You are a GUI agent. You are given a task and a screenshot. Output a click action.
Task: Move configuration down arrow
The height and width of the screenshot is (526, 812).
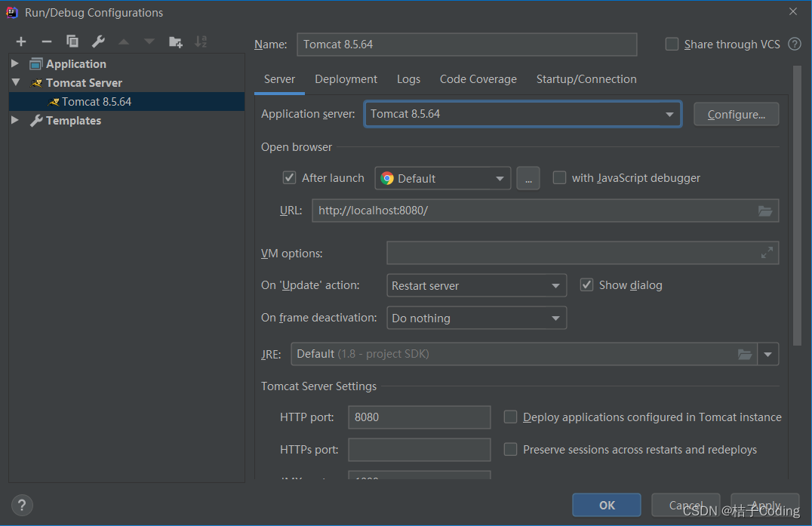149,42
